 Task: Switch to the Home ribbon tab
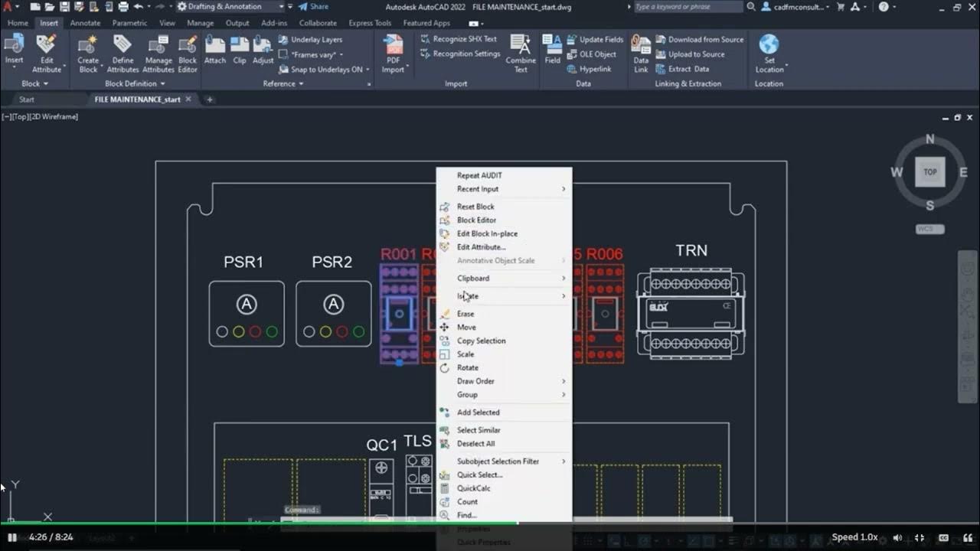(x=18, y=23)
